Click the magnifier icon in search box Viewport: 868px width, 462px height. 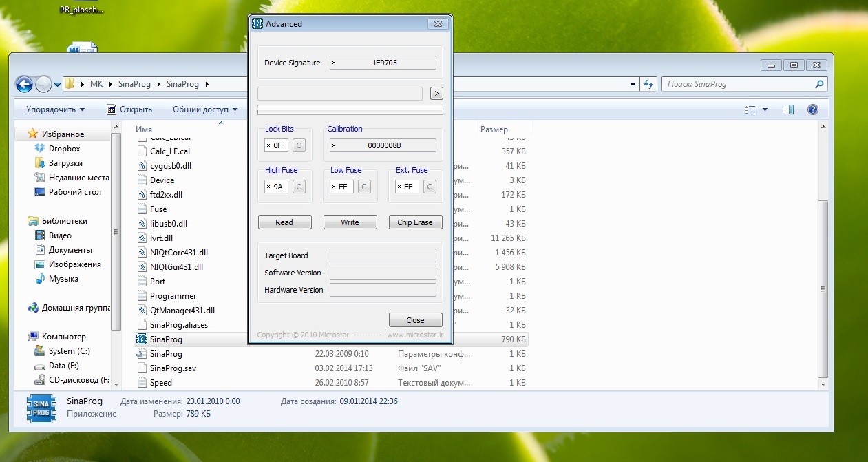tap(819, 84)
